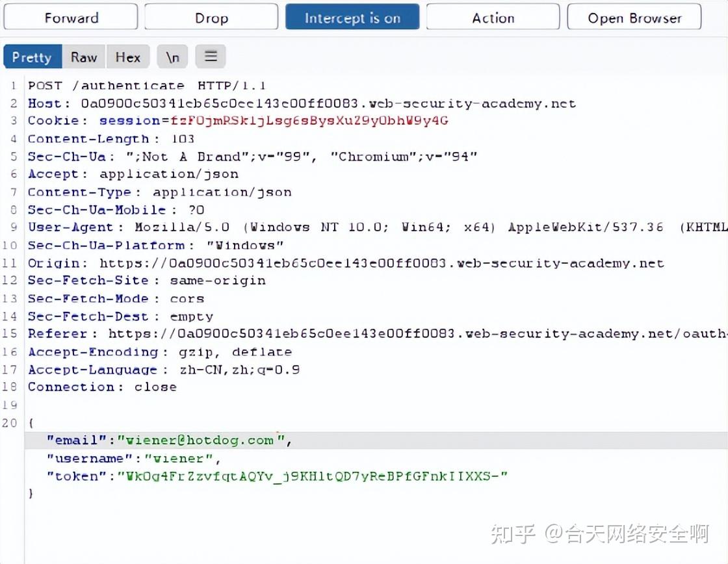This screenshot has width=728, height=564.
Task: Click the Forward button
Action: [x=70, y=18]
